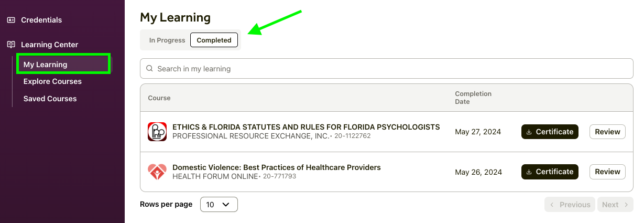This screenshot has width=644, height=223.
Task: Select the Completed tab
Action: 214,40
